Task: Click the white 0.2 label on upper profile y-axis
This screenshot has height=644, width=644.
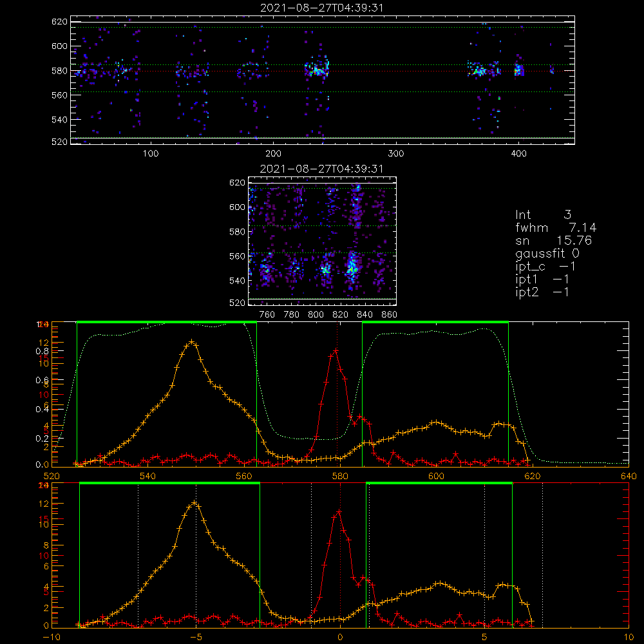Action: (43, 438)
